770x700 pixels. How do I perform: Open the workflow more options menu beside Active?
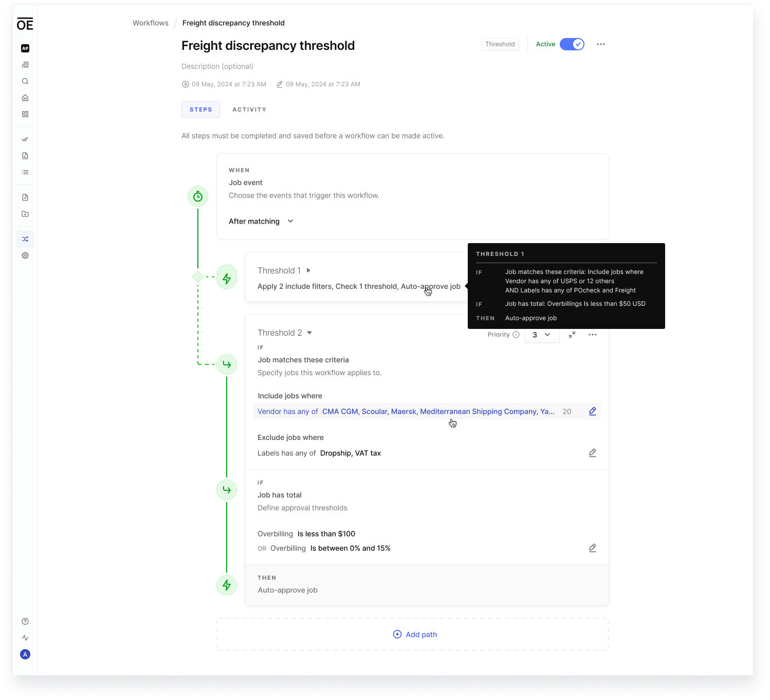(x=601, y=44)
